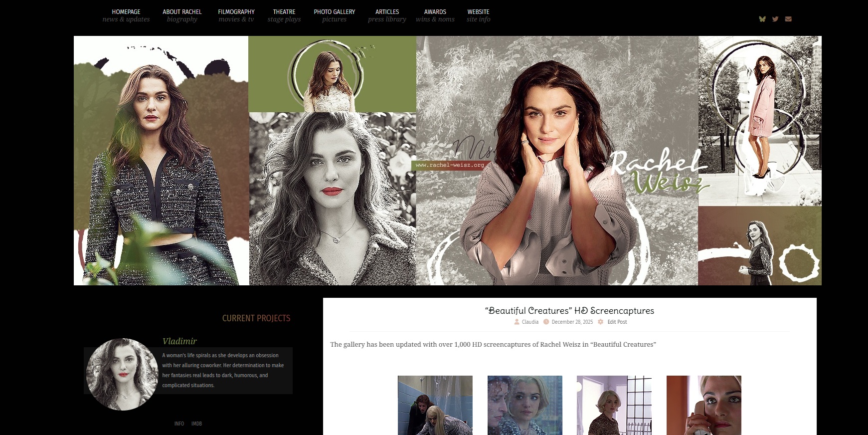
Task: Navigate to Articles press library
Action: pyautogui.click(x=387, y=15)
